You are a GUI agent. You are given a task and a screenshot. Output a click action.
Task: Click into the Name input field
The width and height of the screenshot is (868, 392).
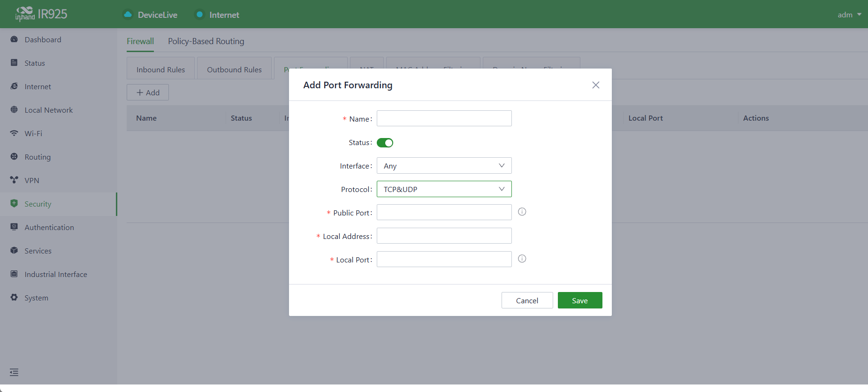[444, 118]
